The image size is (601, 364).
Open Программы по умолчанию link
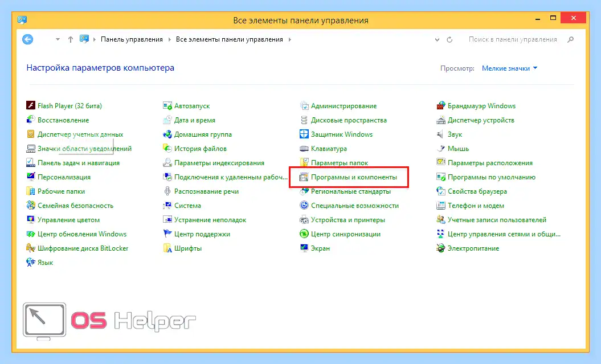492,177
